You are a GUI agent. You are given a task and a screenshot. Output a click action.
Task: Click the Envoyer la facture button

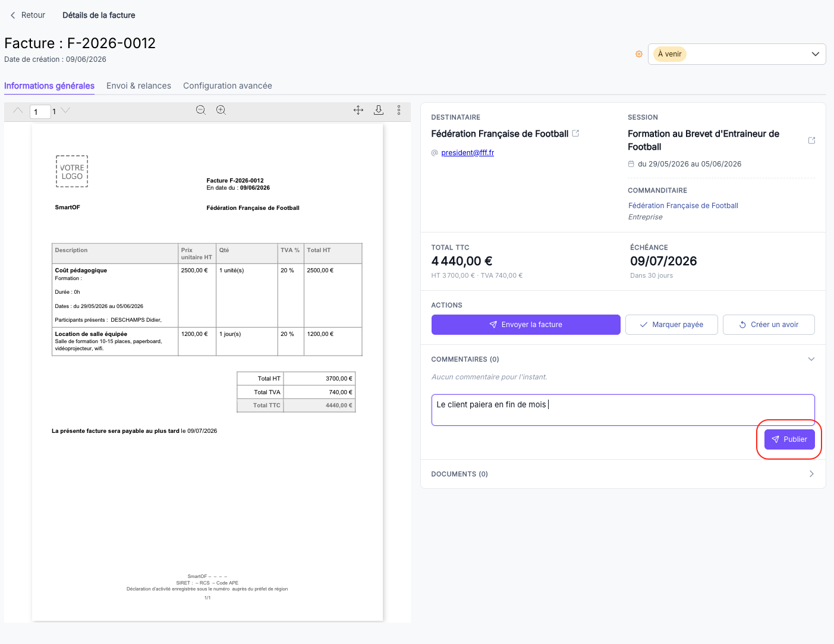click(525, 325)
